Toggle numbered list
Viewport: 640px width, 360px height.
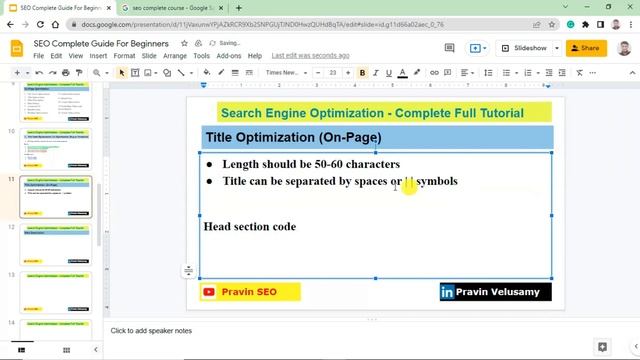click(x=528, y=73)
